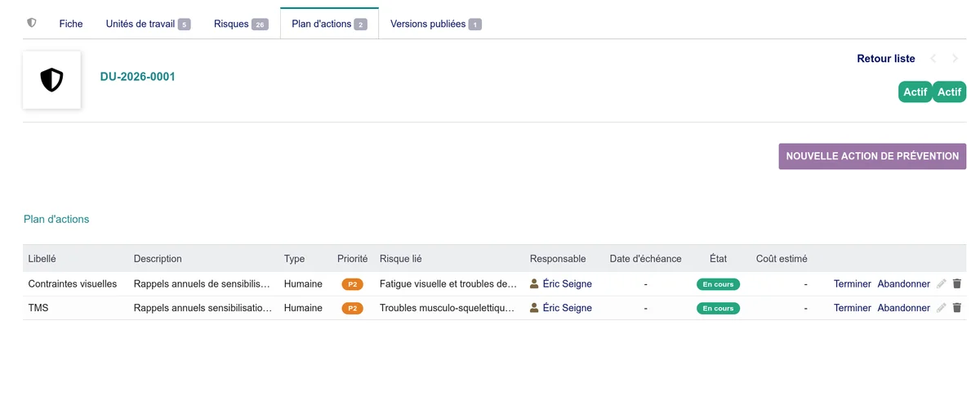
Task: Sort by État column header
Action: coord(718,259)
